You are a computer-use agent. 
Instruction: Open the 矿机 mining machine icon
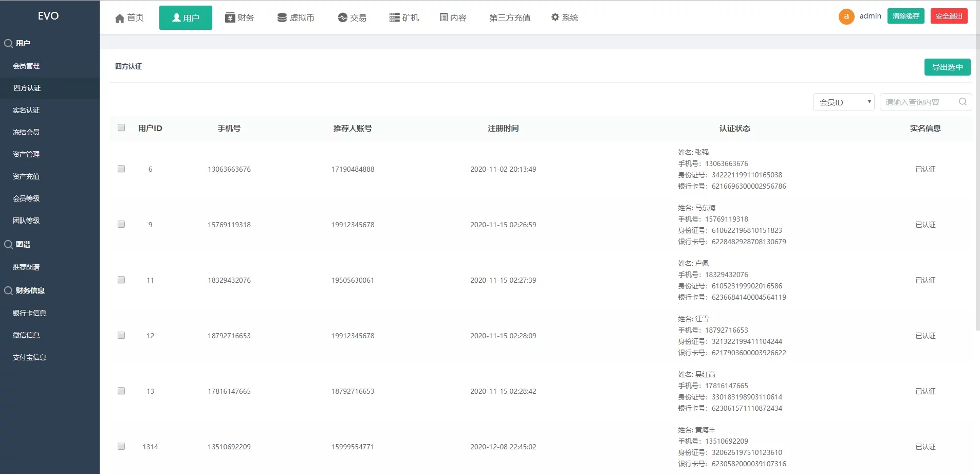pos(394,17)
